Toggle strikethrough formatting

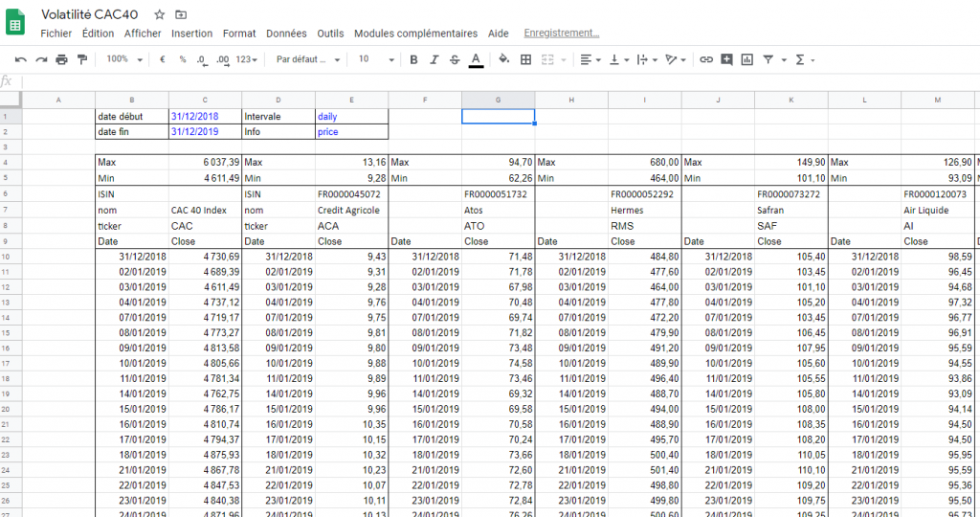click(x=455, y=59)
